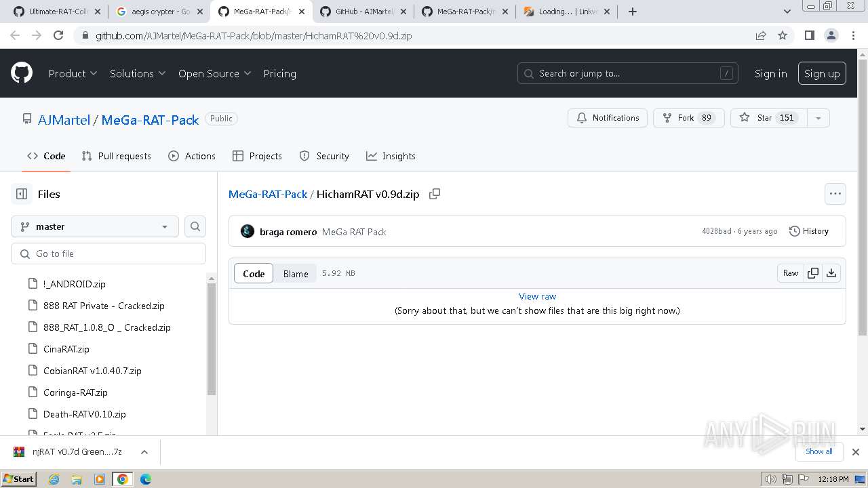Star the repository
Screen dimensions: 868x488
coord(769,118)
